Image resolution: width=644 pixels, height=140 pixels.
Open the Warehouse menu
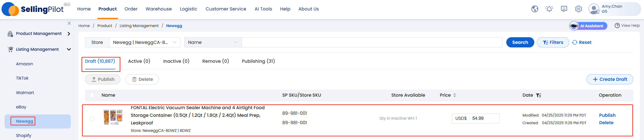pos(159,9)
